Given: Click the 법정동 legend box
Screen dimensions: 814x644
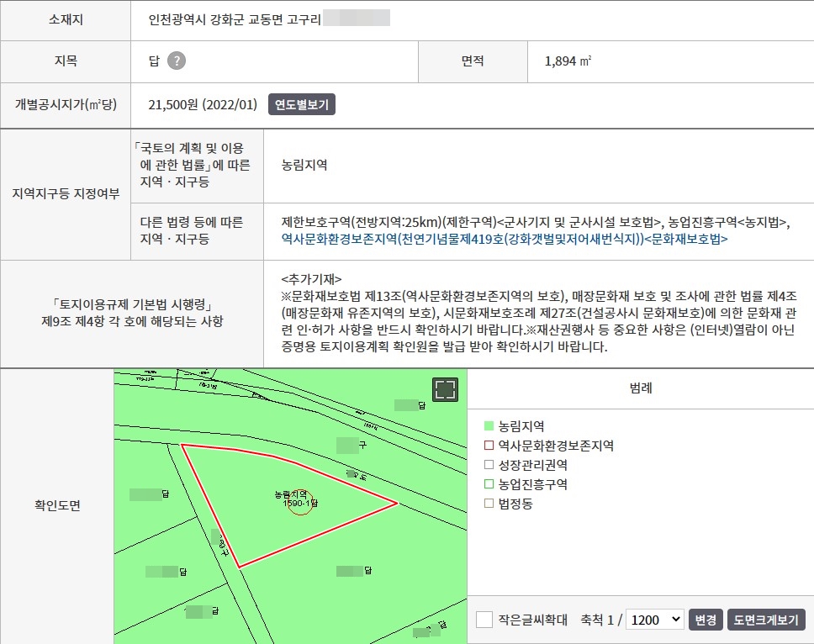Looking at the screenshot, I should point(489,504).
